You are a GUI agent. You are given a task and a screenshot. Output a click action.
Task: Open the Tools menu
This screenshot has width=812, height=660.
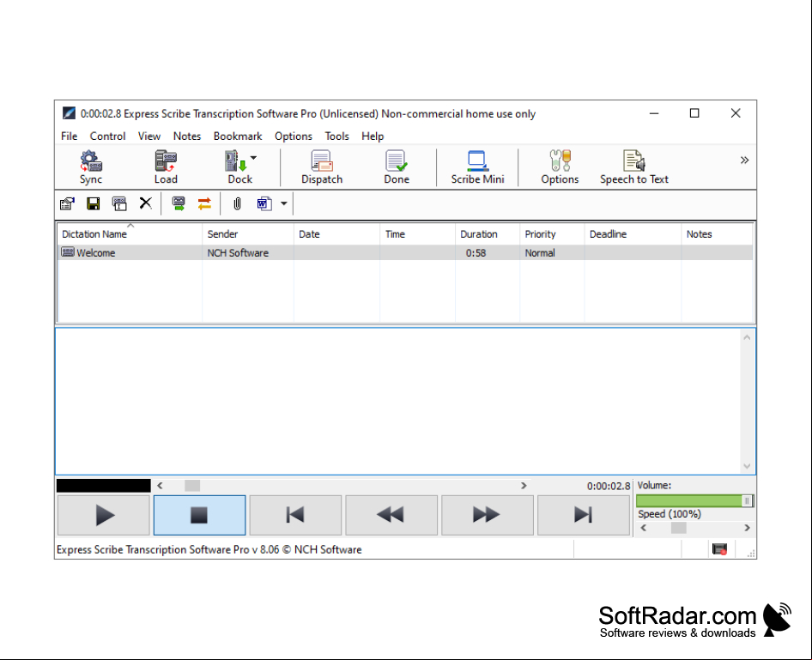point(337,136)
